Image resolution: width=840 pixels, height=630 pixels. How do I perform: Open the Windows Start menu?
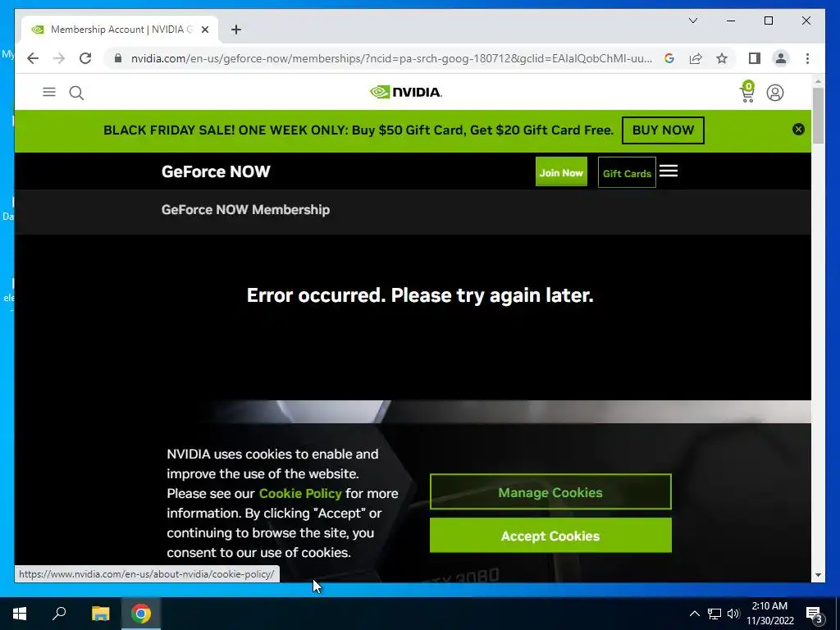coord(20,614)
